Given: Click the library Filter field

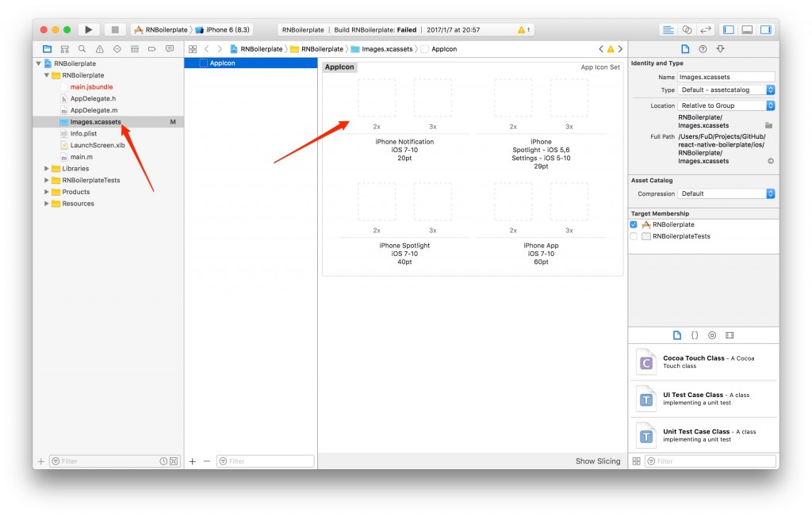Looking at the screenshot, I should click(710, 461).
